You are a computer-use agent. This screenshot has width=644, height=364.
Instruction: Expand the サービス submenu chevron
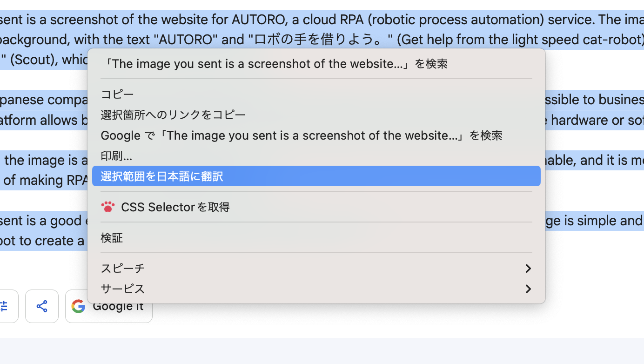click(x=528, y=289)
